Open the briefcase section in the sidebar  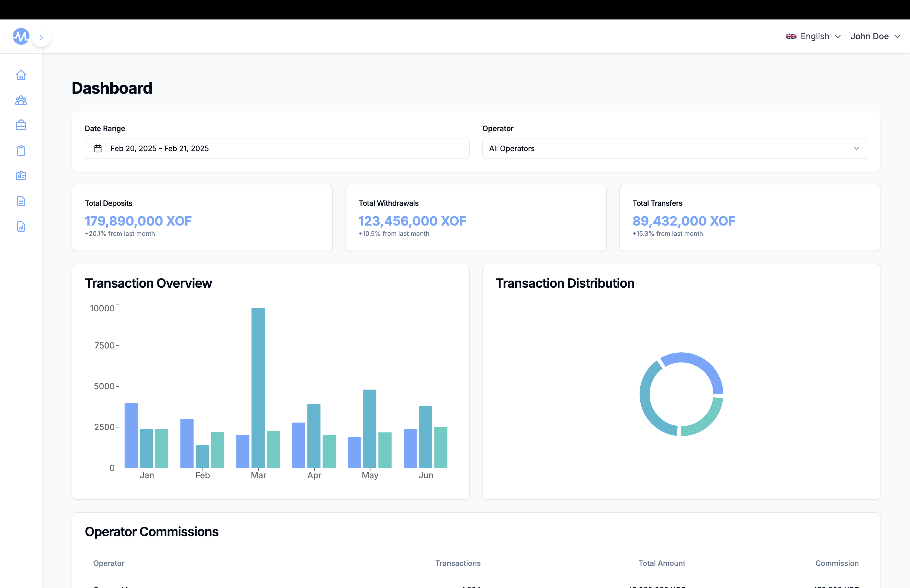coord(21,125)
